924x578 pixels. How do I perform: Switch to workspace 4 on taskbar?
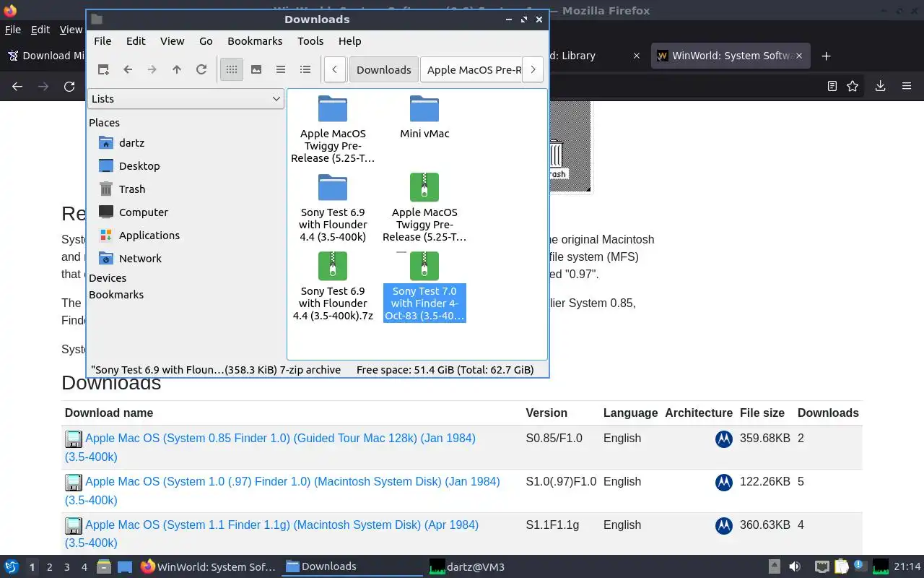84,567
